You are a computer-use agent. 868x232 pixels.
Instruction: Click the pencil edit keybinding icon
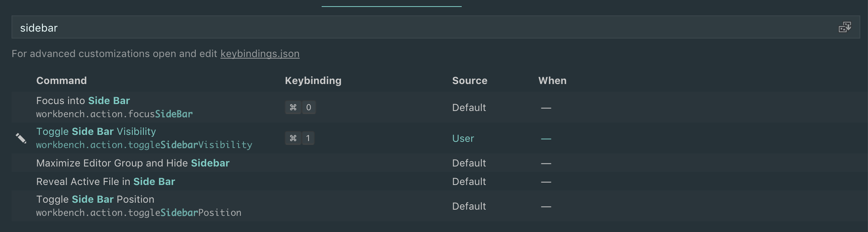coord(21,138)
